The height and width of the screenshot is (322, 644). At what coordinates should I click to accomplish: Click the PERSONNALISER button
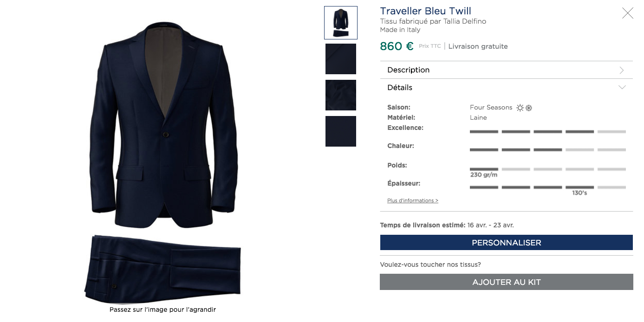pyautogui.click(x=506, y=243)
